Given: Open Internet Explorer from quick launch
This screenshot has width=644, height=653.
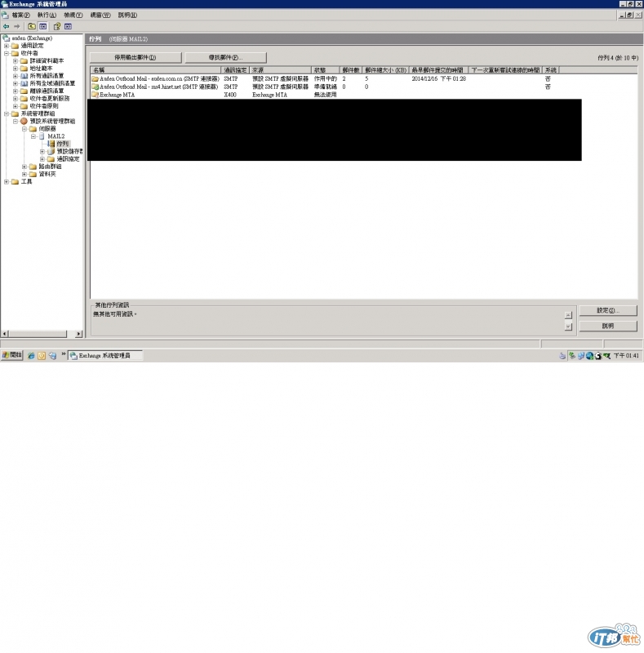Looking at the screenshot, I should tap(31, 356).
